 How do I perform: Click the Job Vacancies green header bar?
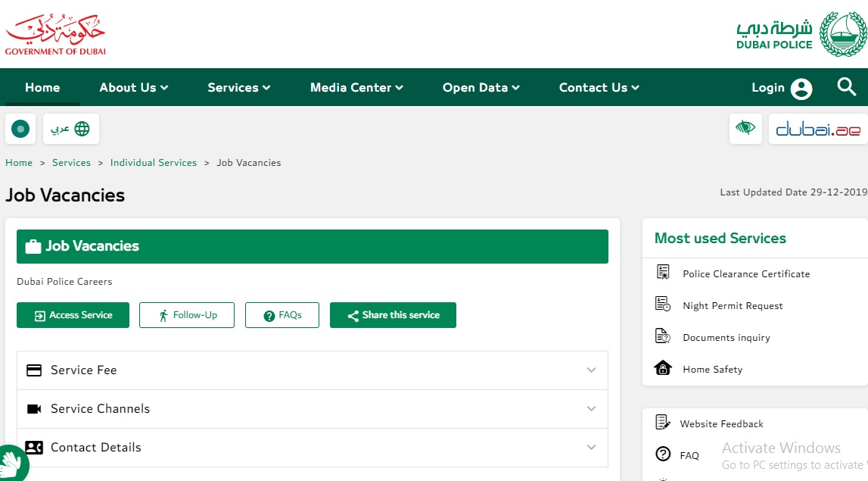[x=313, y=247]
